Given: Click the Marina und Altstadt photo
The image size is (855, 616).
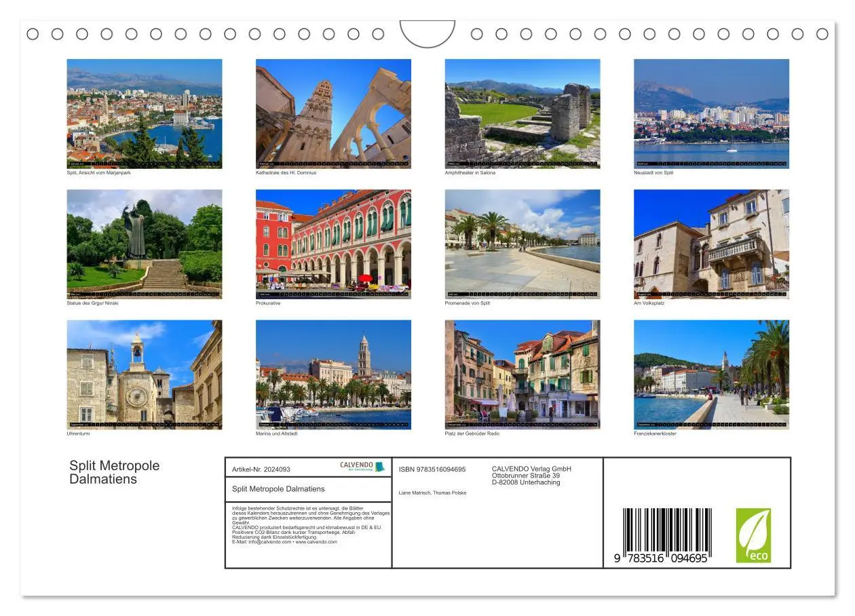Looking at the screenshot, I should (x=333, y=373).
